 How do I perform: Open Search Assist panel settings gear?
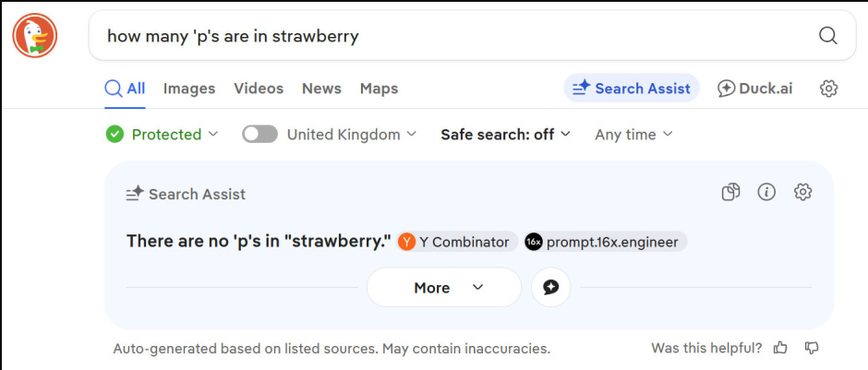click(802, 192)
